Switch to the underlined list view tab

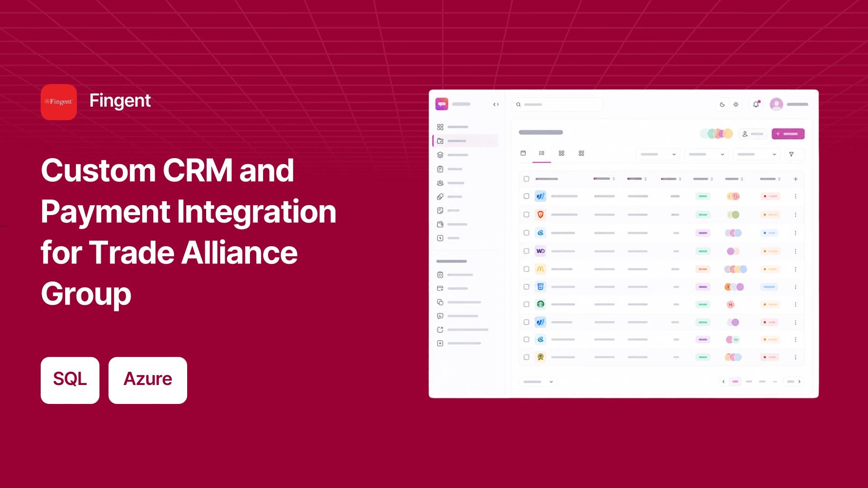[542, 154]
